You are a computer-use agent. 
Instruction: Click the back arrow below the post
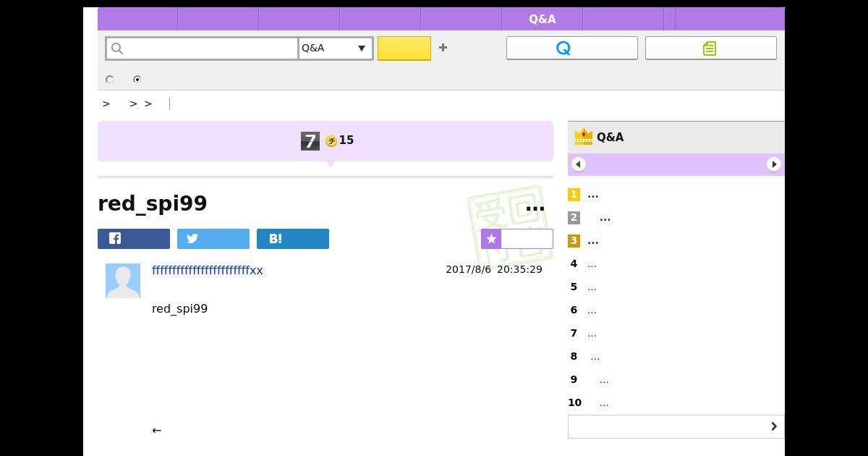click(x=156, y=430)
